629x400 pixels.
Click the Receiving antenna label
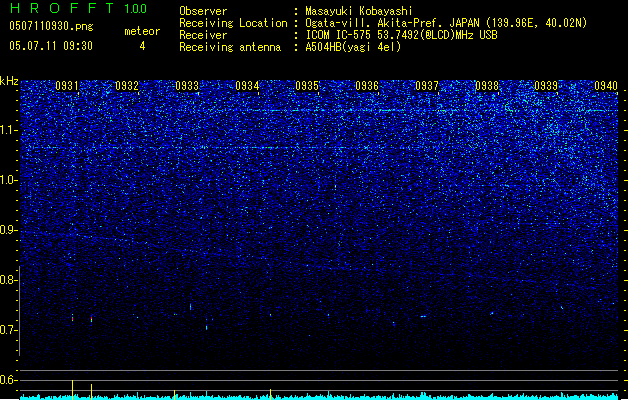click(x=230, y=47)
